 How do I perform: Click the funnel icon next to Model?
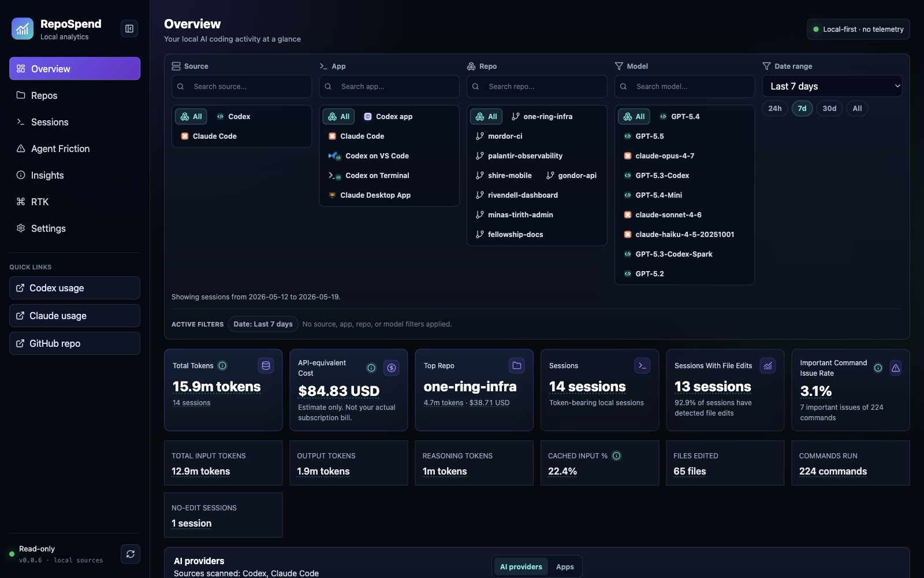click(x=619, y=66)
